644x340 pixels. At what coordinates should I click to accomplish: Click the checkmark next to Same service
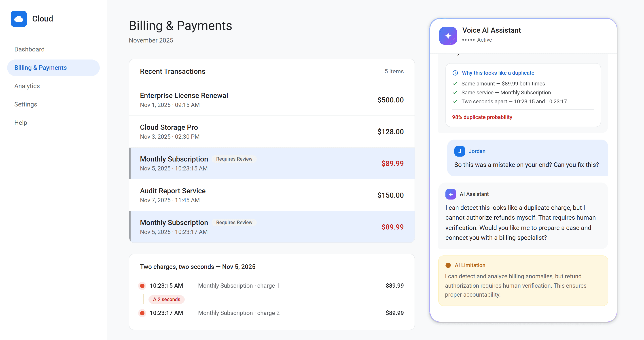pyautogui.click(x=455, y=93)
